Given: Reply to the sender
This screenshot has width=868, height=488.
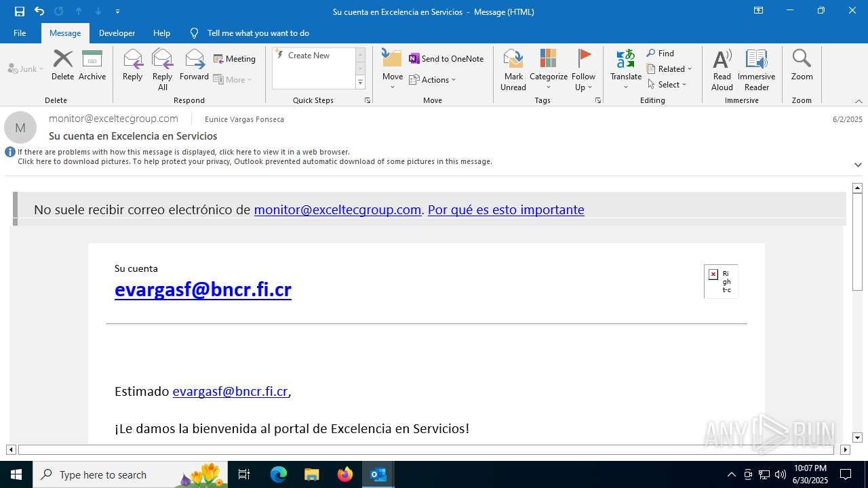Looking at the screenshot, I should (x=132, y=66).
